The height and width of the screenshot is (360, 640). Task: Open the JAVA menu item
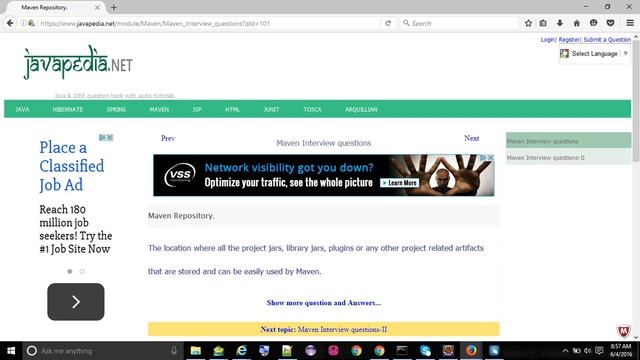pos(22,109)
